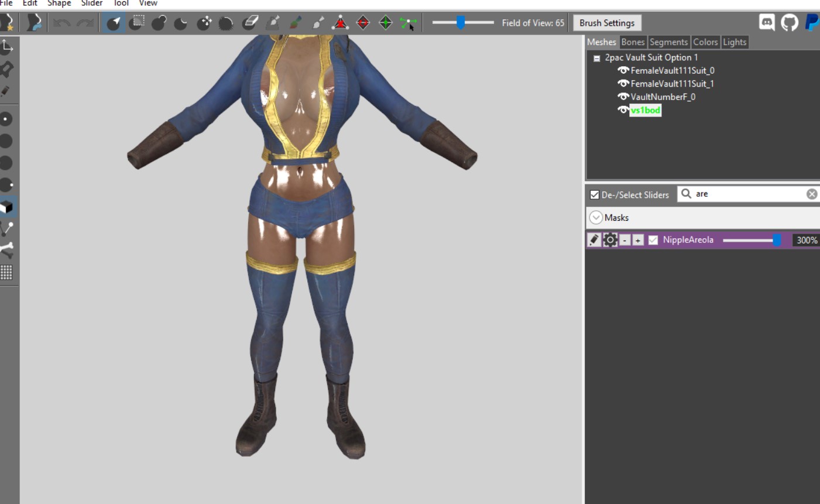This screenshot has width=820, height=504.
Task: Open the GitHub link icon
Action: tap(790, 23)
